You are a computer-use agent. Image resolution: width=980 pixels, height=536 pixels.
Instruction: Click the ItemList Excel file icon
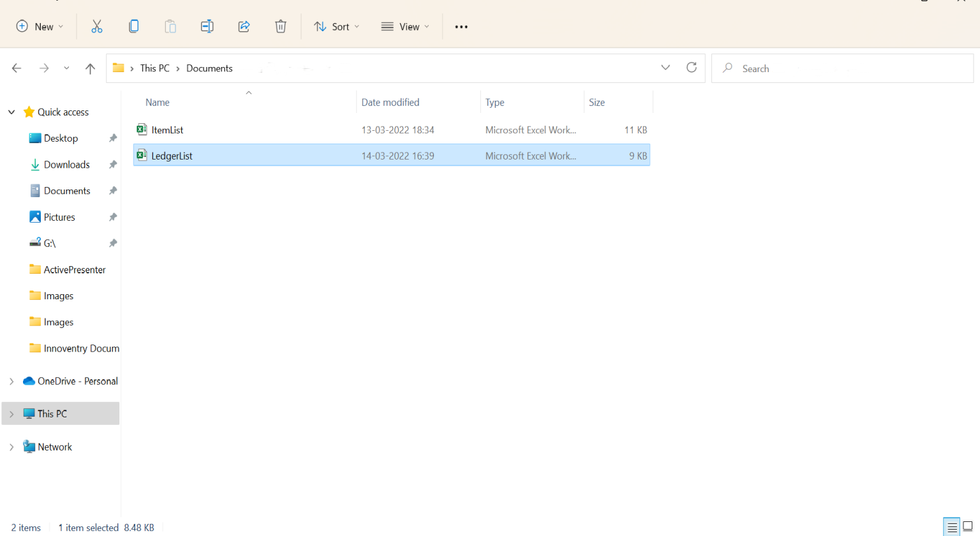[x=142, y=130]
